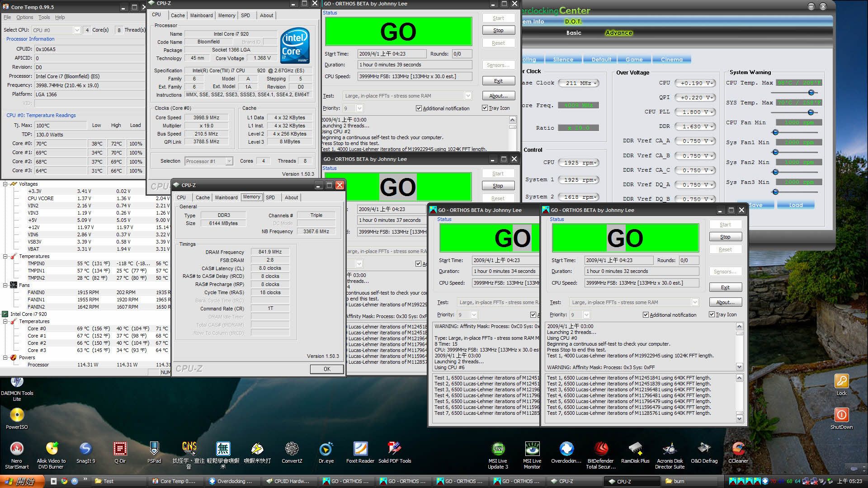The image size is (868, 488).
Task: Open Priority dropdown in top ORTHOS window
Action: (359, 108)
